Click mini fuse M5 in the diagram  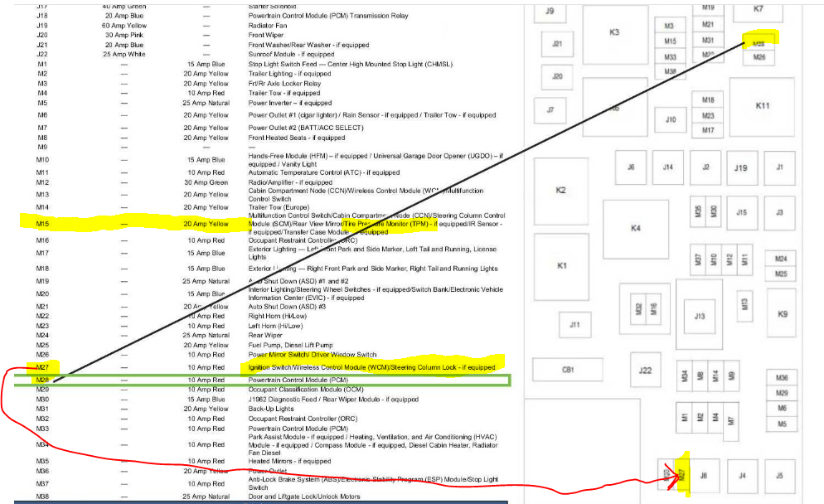(x=782, y=424)
